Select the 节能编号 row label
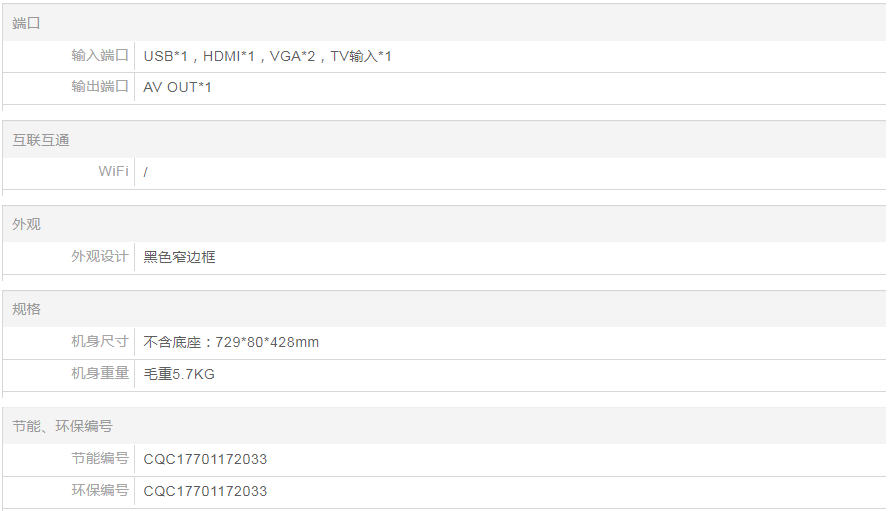 100,459
